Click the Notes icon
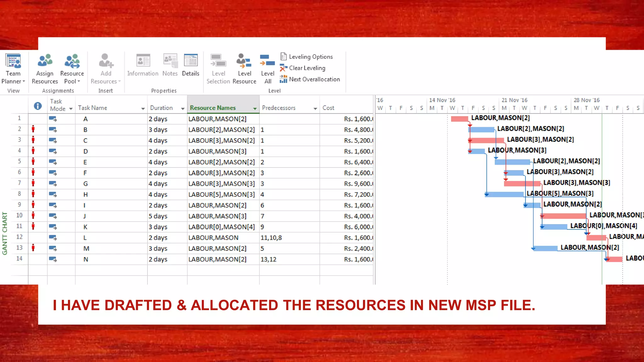 (x=170, y=61)
